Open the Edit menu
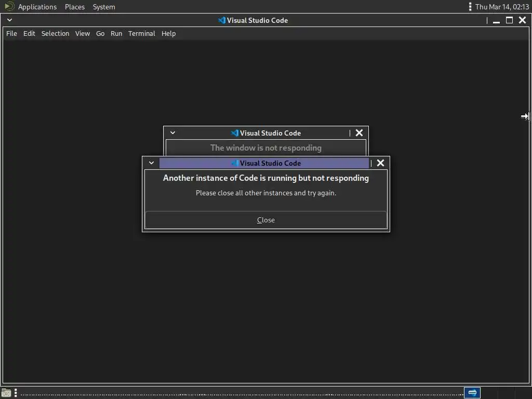 tap(29, 34)
